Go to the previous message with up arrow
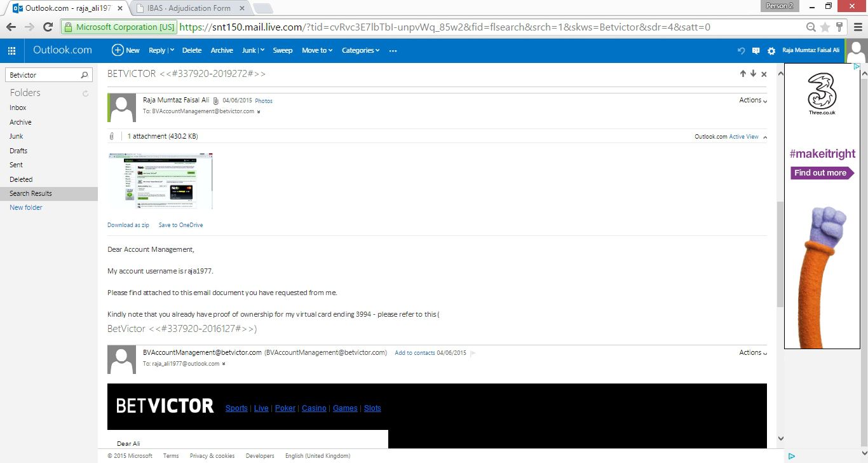Screen dimensions: 868x463 click(x=743, y=74)
